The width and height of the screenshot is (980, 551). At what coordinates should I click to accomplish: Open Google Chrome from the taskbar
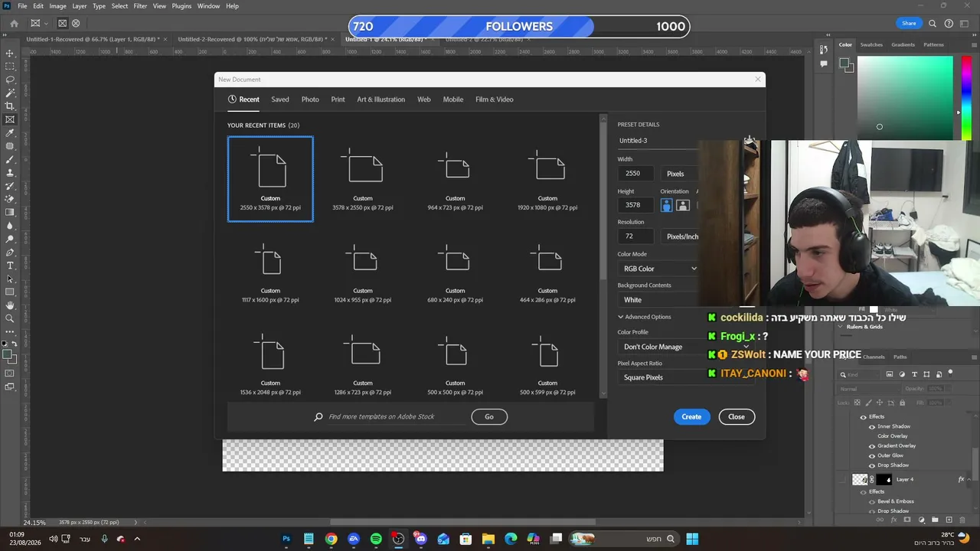(x=331, y=539)
